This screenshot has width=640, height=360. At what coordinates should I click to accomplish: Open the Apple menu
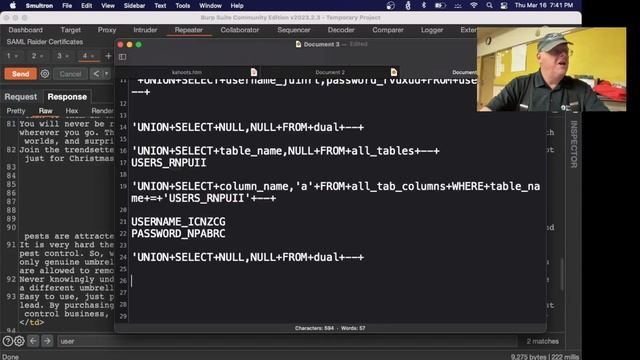click(x=13, y=5)
